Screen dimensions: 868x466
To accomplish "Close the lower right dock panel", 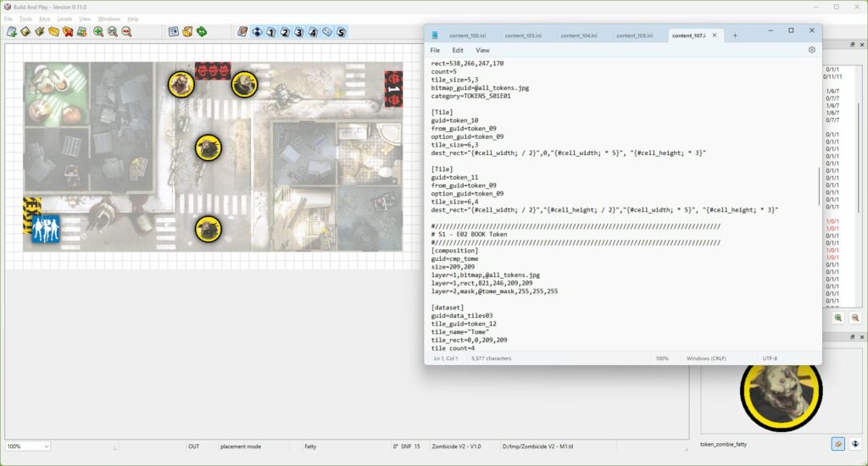I will click(862, 337).
